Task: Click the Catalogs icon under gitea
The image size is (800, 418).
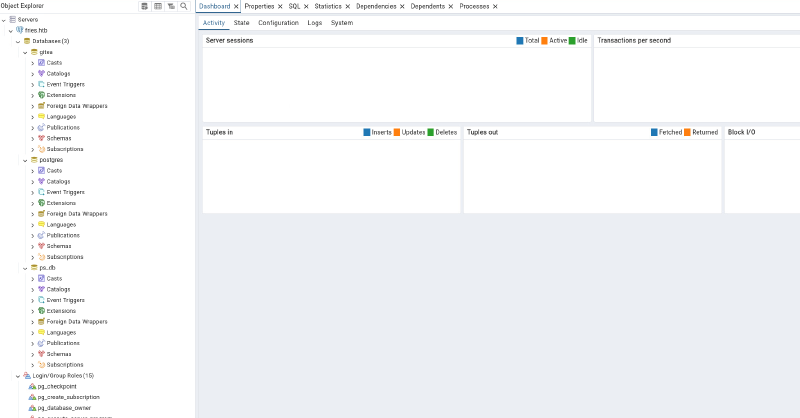Action: 41,73
